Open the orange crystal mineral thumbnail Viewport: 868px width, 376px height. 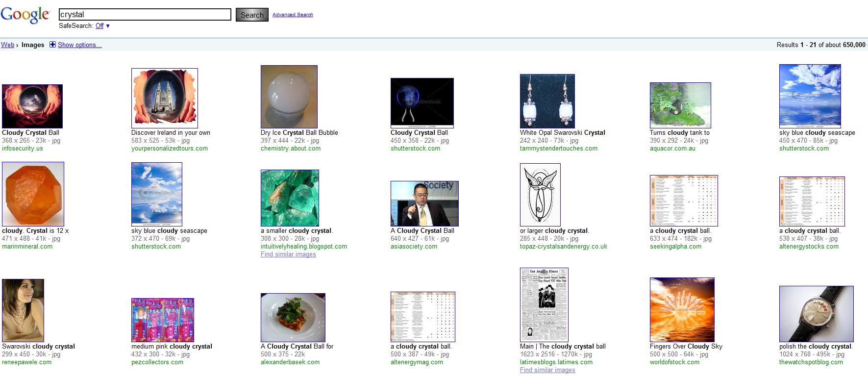(33, 194)
